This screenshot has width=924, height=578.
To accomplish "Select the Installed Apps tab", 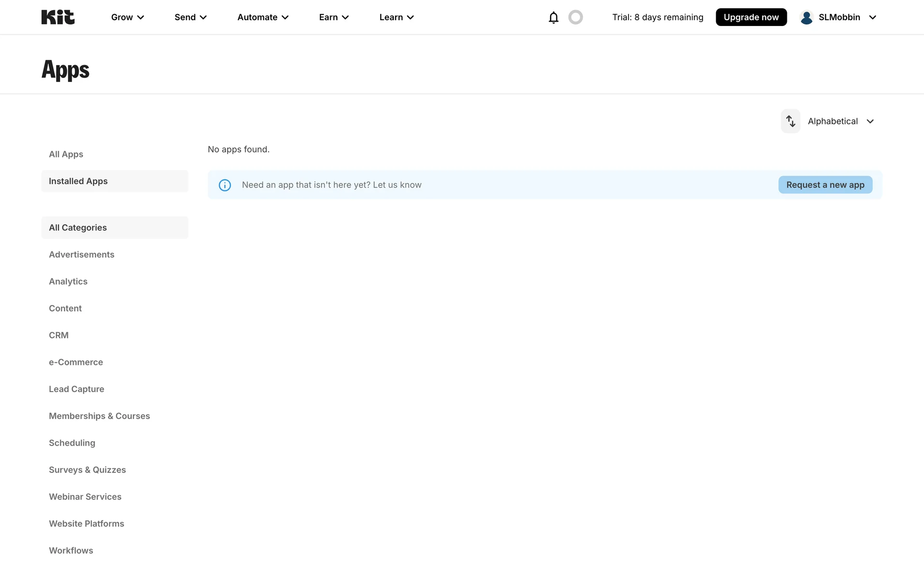I will [78, 181].
